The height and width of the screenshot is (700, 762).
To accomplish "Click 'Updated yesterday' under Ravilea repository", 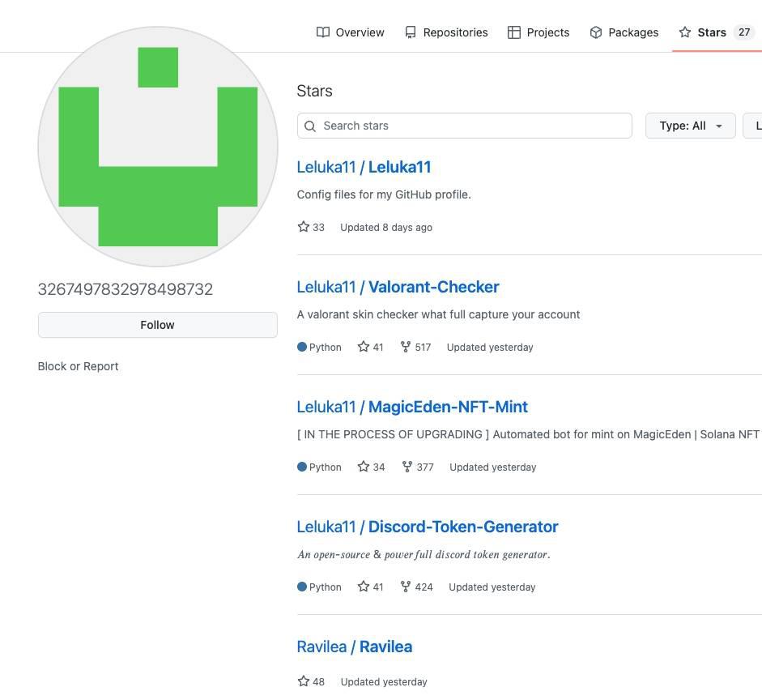I will (384, 682).
